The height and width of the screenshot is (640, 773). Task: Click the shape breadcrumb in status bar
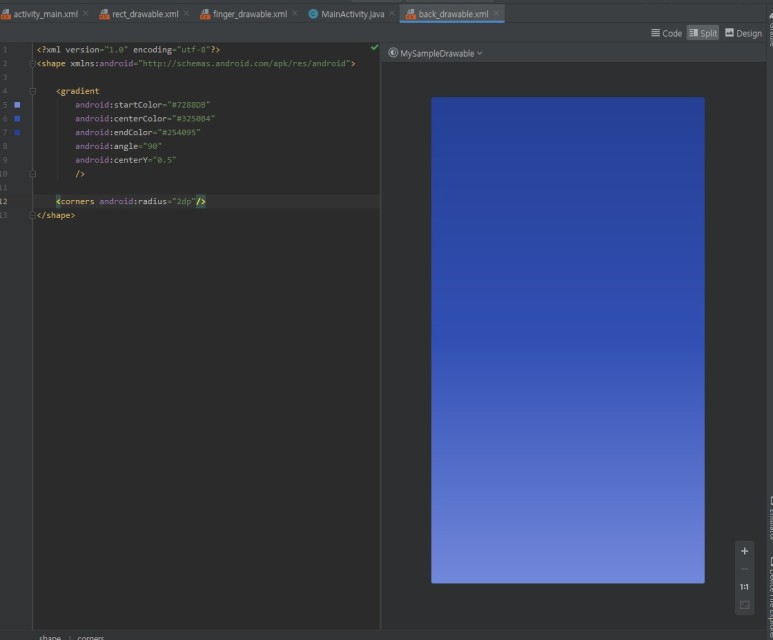pos(50,637)
